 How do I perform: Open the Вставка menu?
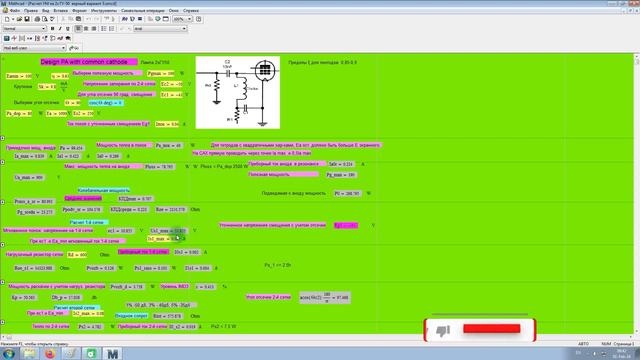(x=61, y=11)
